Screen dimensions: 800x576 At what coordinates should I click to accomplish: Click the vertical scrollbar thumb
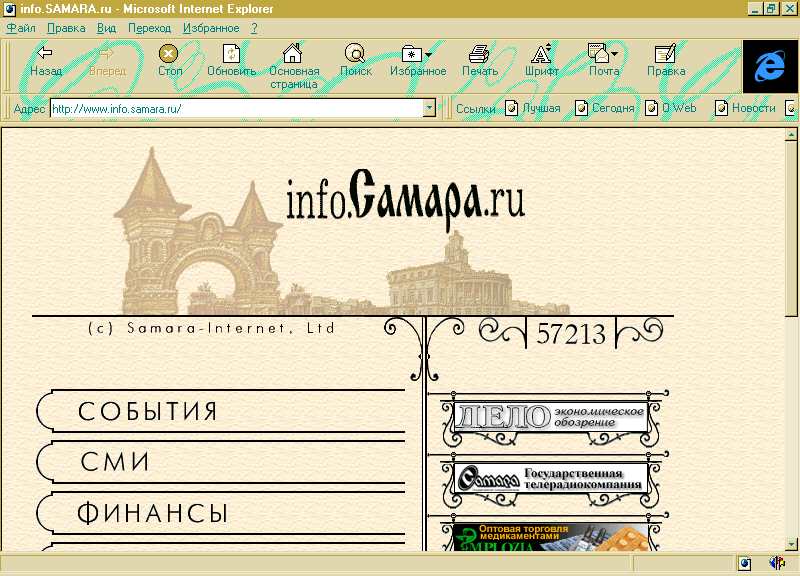pos(791,229)
